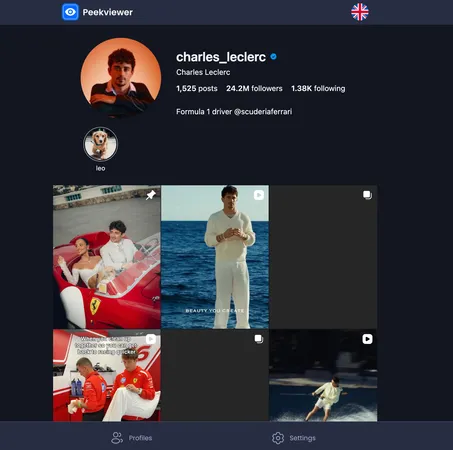The width and height of the screenshot is (453, 450).
Task: Open the wakeboarding video post
Action: point(323,375)
